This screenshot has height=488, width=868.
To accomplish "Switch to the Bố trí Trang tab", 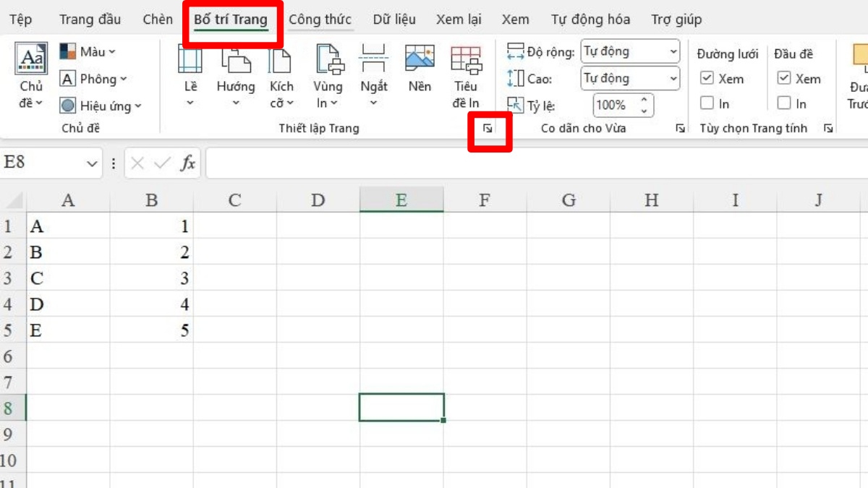I will point(231,20).
